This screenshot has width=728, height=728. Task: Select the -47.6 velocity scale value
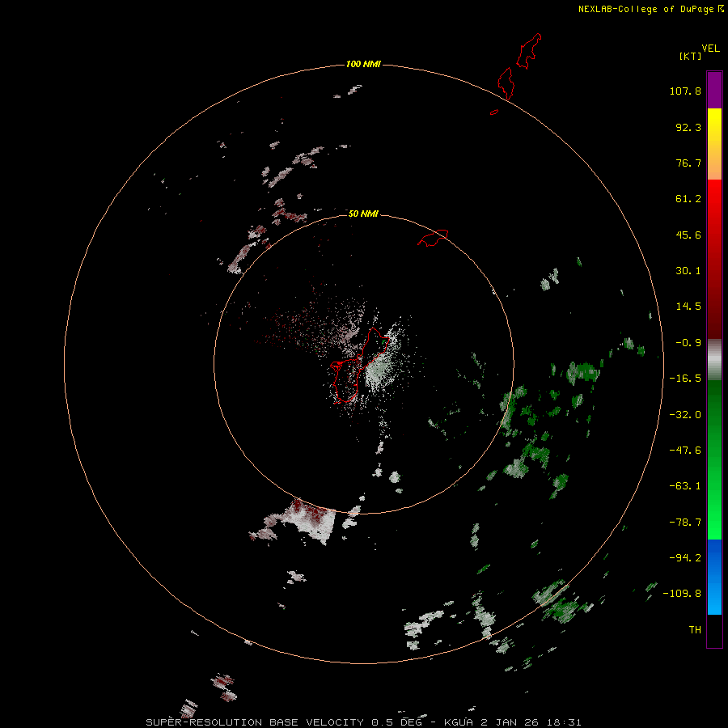(685, 451)
